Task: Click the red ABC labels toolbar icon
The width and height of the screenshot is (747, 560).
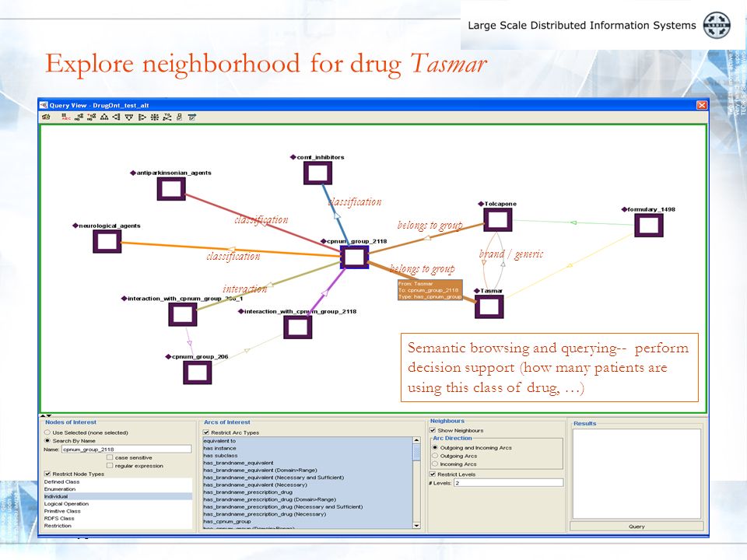Action: click(66, 117)
